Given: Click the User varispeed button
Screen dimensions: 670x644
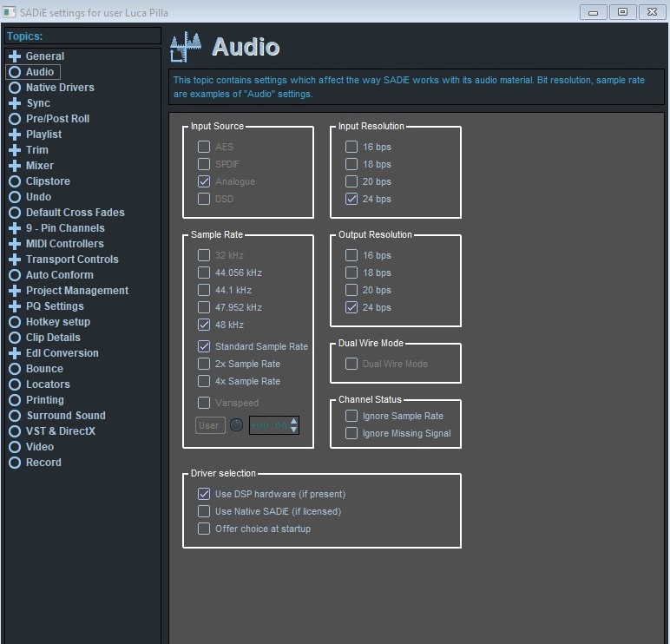Looking at the screenshot, I should 210,425.
